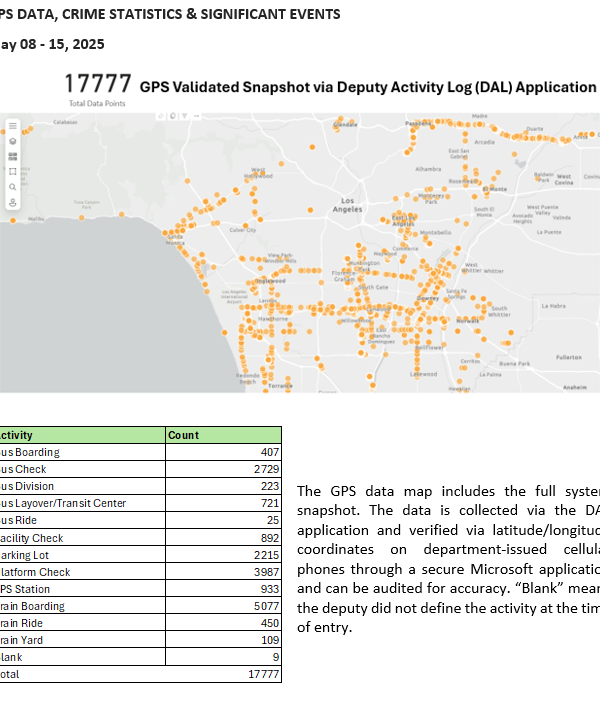Image resolution: width=600 pixels, height=720 pixels.
Task: Select the Train Boarding row label
Action: point(30,606)
